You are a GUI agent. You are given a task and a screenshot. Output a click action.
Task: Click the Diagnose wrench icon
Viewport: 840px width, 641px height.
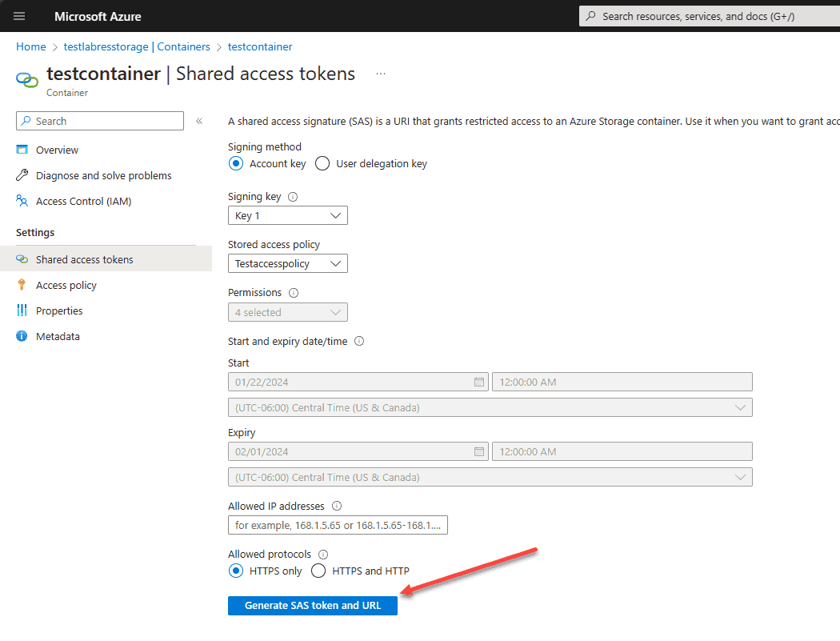point(22,175)
